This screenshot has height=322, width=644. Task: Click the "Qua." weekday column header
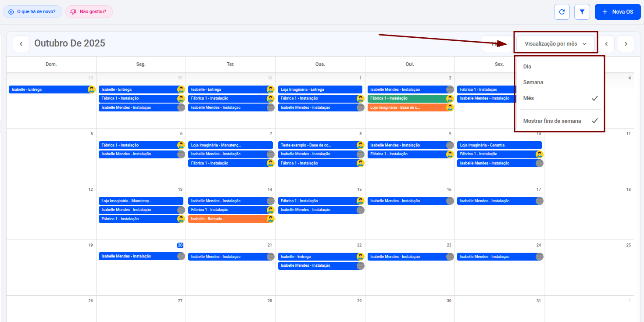coord(320,64)
